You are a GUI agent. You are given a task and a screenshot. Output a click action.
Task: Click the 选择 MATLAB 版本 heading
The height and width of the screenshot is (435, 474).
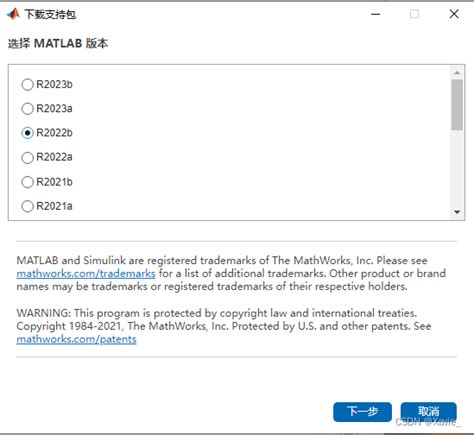point(58,43)
